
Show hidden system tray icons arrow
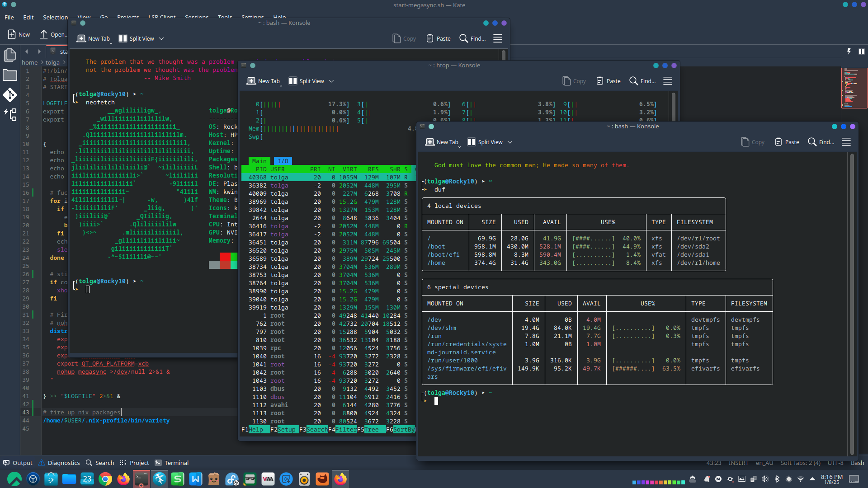[812, 479]
